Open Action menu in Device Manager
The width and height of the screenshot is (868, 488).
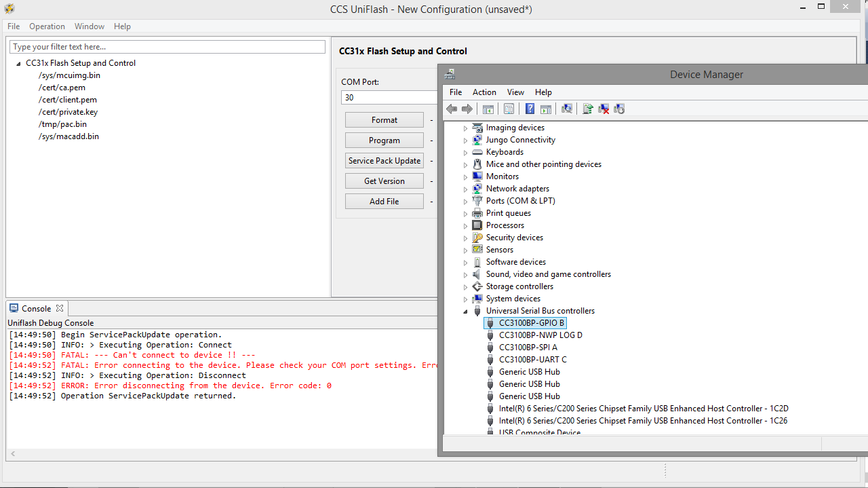484,92
